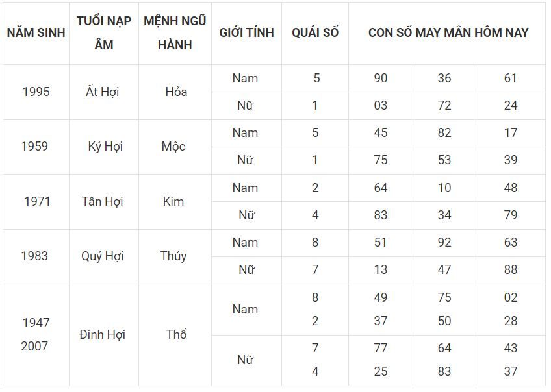Select the Thổ element cell
Screen dimensions: 551x392
click(x=176, y=334)
